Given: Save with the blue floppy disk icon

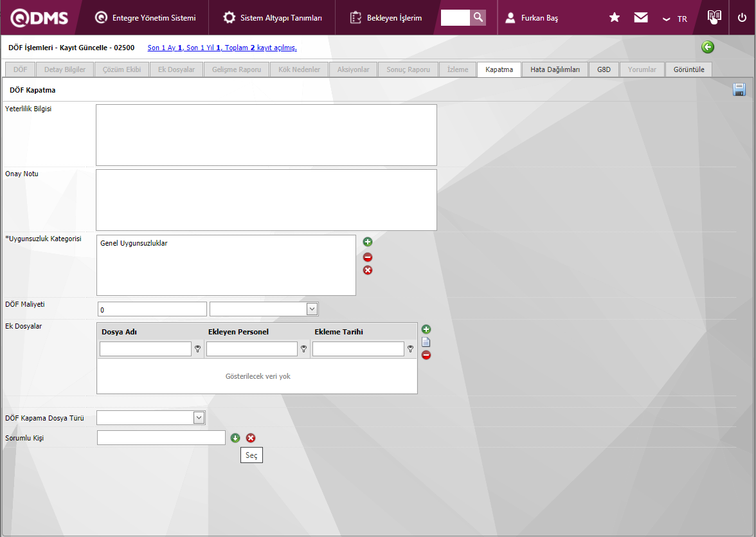Looking at the screenshot, I should [739, 90].
